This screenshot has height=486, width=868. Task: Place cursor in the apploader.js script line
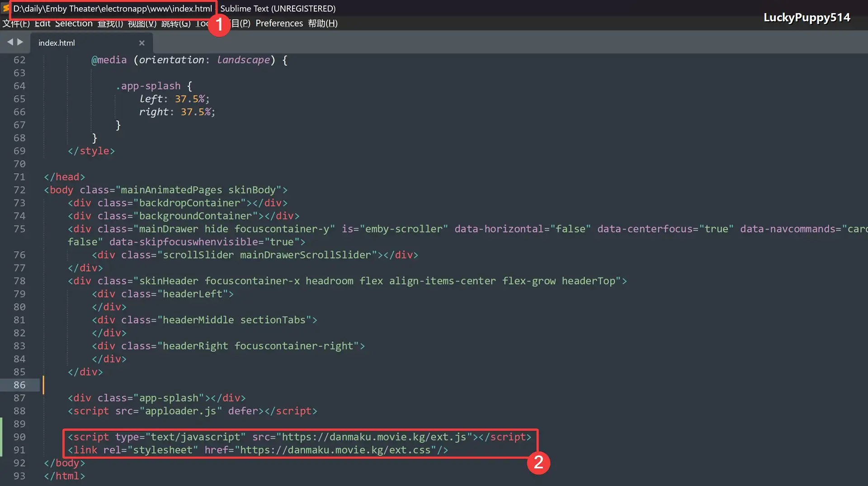pyautogui.click(x=193, y=411)
